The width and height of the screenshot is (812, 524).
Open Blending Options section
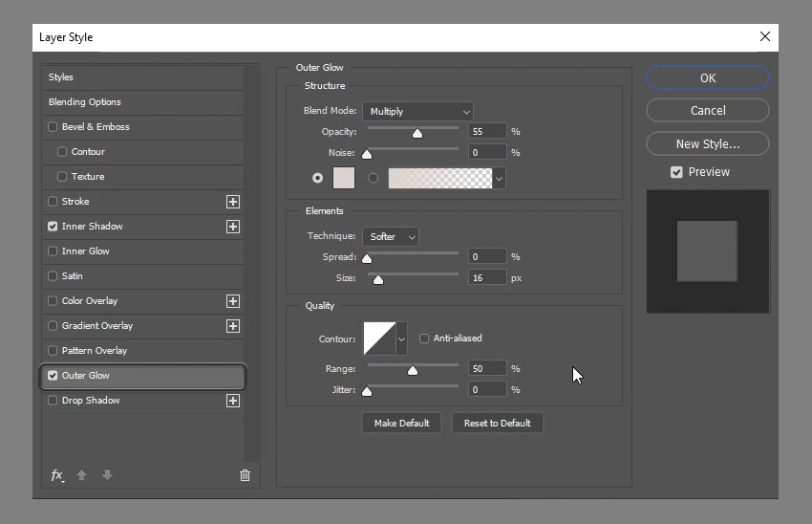click(x=85, y=102)
